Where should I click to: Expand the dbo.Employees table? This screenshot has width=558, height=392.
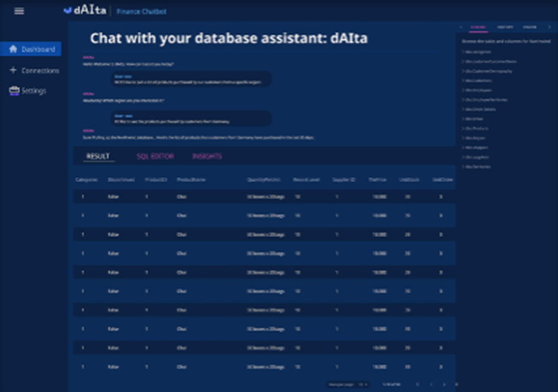pos(477,90)
